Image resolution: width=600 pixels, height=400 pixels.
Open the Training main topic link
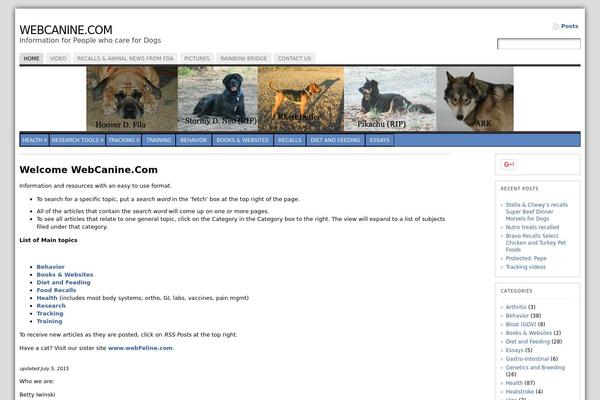pos(49,321)
